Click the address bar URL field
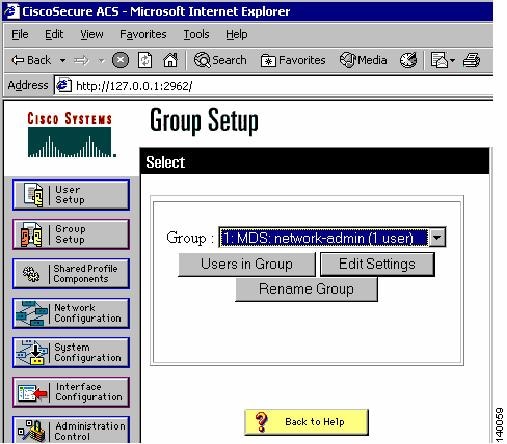This screenshot has width=507, height=444. tap(273, 86)
